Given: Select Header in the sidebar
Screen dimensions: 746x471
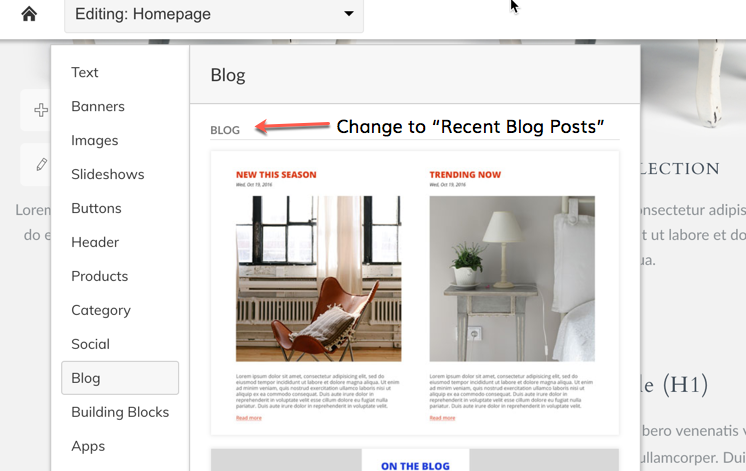Looking at the screenshot, I should 95,242.
